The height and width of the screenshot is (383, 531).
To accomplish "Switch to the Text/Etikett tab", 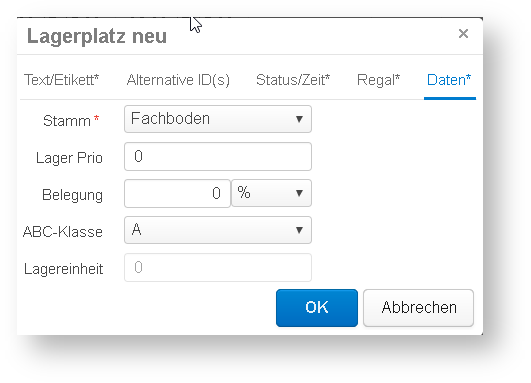I will click(61, 80).
